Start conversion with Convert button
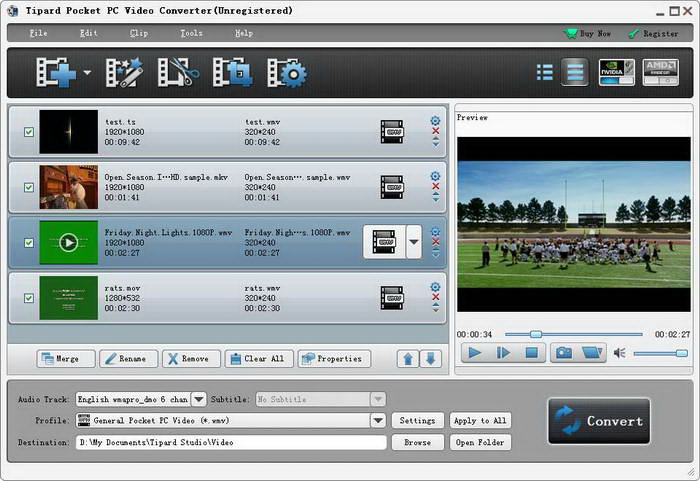The width and height of the screenshot is (700, 481). coord(599,421)
